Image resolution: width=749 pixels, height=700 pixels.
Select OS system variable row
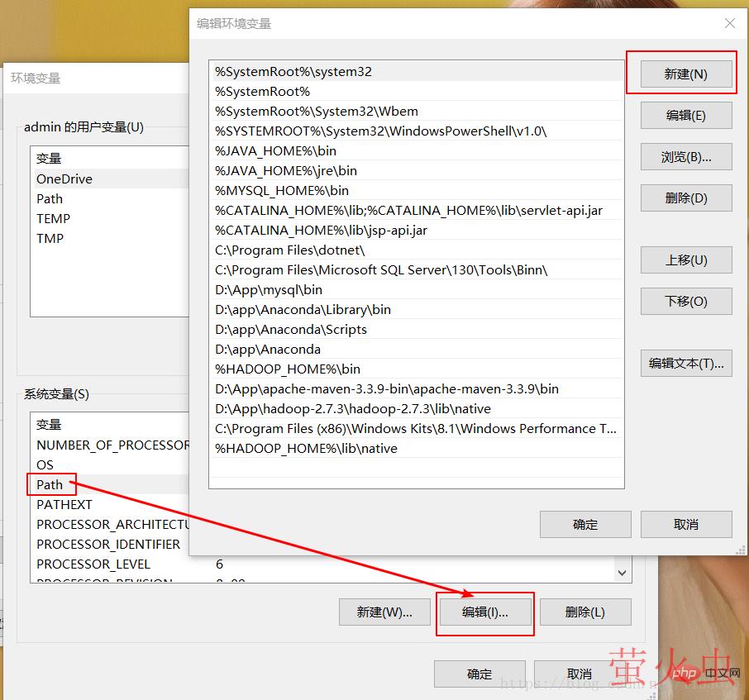point(110,464)
